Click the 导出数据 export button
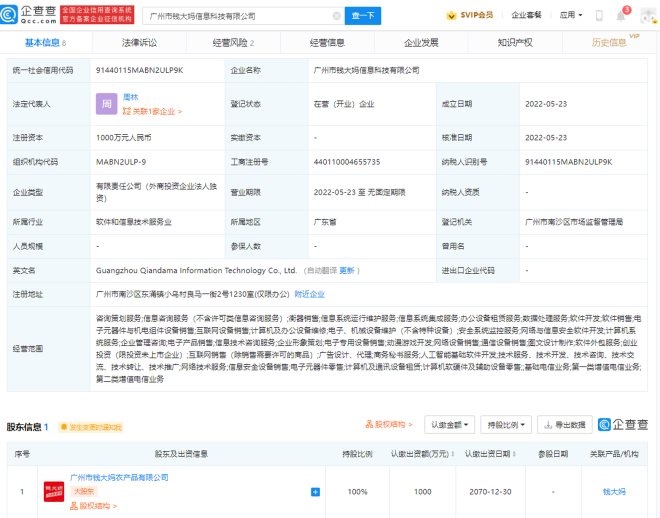This screenshot has height=518, width=660. click(x=564, y=425)
